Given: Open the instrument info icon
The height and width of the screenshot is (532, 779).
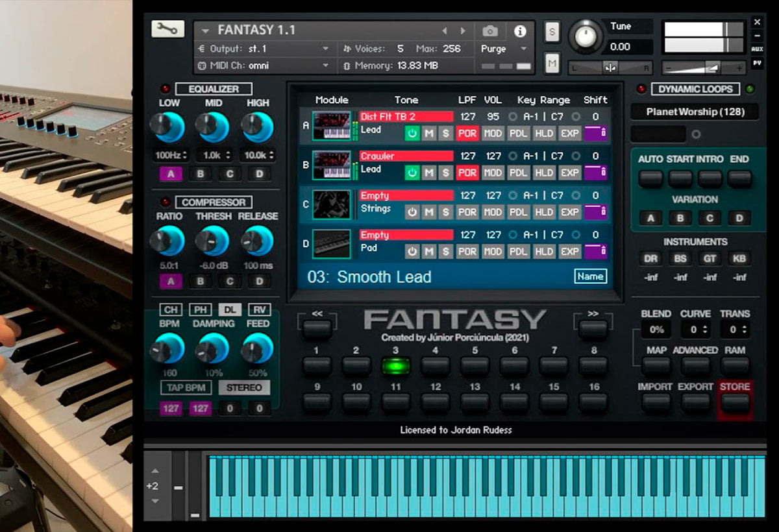Looking at the screenshot, I should pyautogui.click(x=520, y=30).
